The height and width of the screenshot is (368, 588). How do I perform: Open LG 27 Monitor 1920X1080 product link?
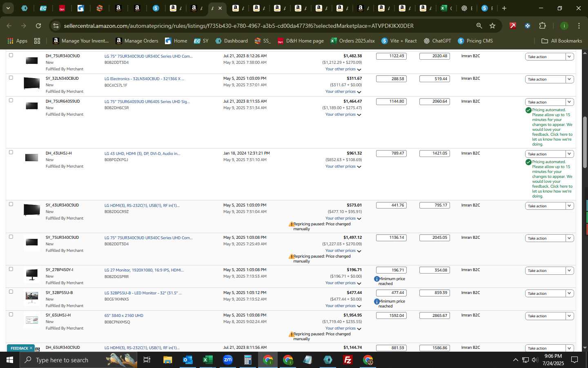144,270
